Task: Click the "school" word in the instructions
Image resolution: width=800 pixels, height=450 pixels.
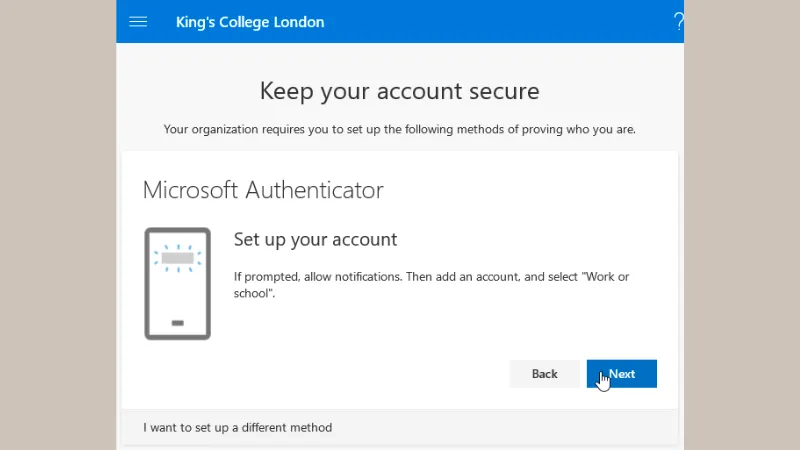Action: pyautogui.click(x=253, y=293)
